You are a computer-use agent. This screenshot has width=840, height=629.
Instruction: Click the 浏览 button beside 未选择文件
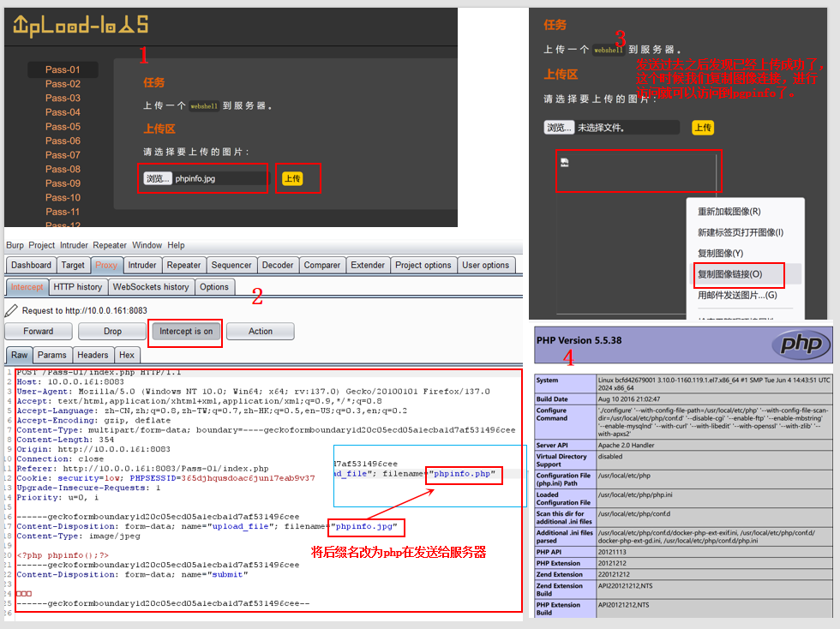[559, 128]
